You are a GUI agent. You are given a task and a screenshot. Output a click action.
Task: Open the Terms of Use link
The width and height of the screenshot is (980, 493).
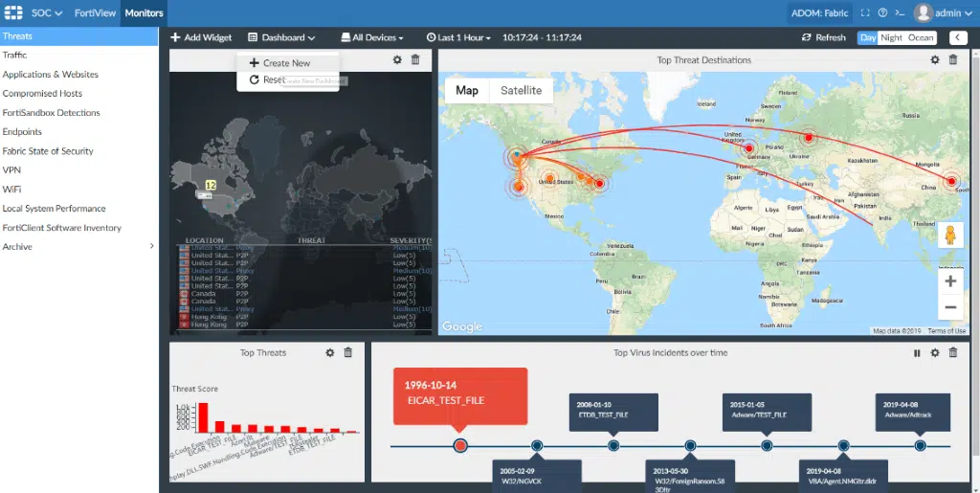coord(947,331)
